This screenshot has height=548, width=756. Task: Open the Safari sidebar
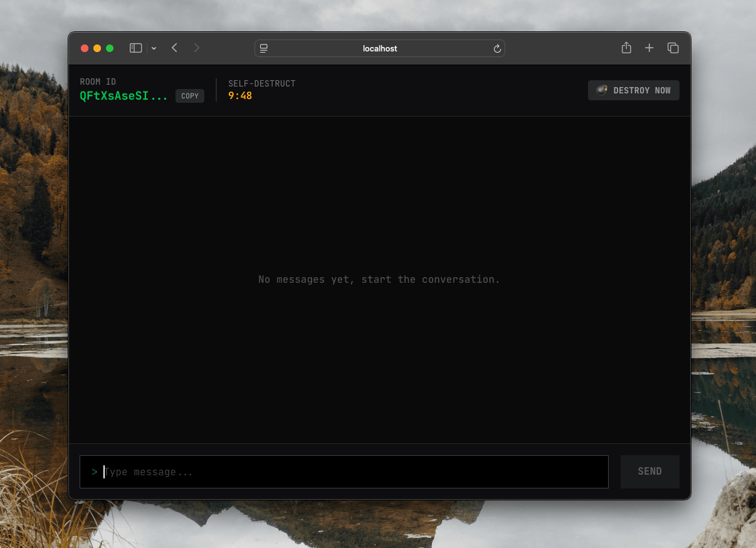pos(135,48)
